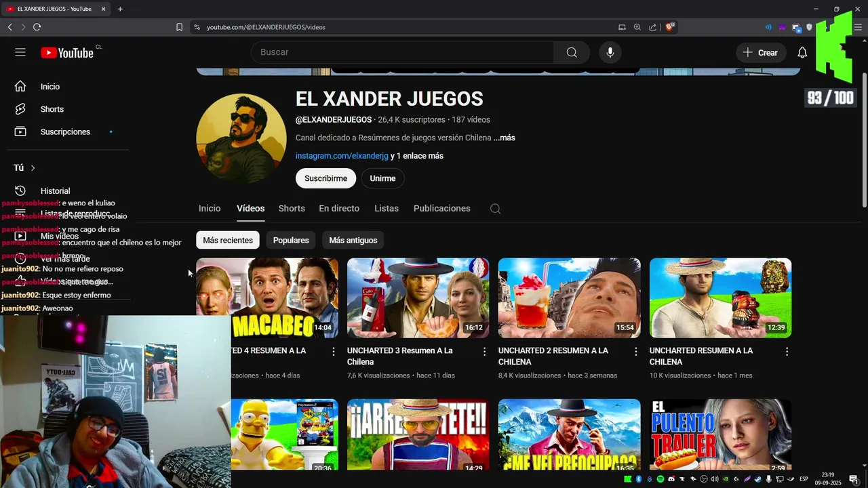Click the channel profile avatar

pyautogui.click(x=241, y=139)
